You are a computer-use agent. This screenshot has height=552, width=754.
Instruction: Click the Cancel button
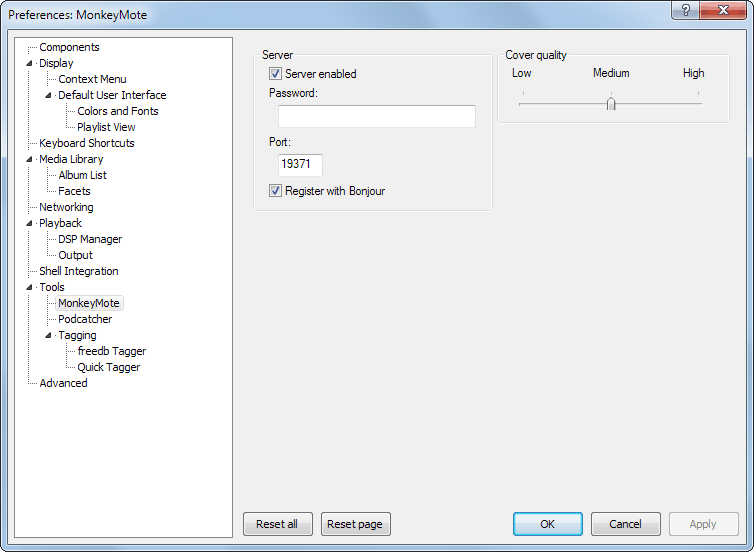point(626,524)
